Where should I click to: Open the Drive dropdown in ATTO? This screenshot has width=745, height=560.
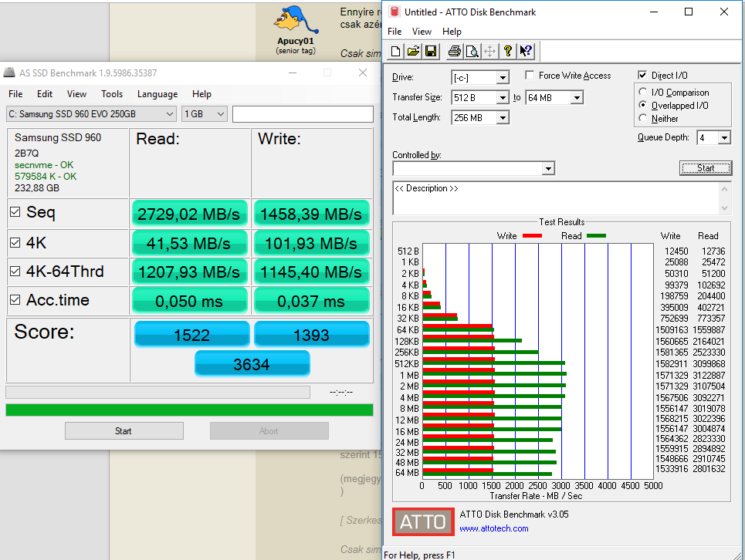coord(503,77)
